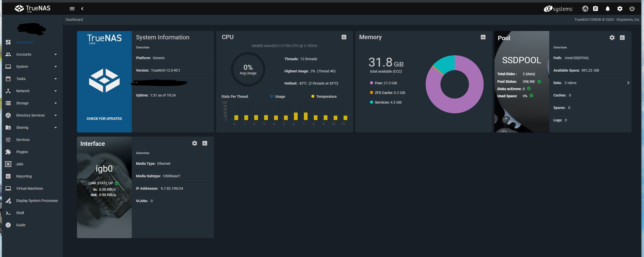
Task: Click Available Space 891,23 GiB
Action: 576,70
